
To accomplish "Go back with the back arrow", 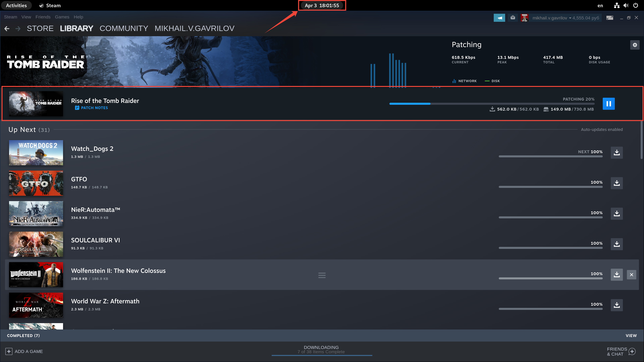I will [x=7, y=28].
